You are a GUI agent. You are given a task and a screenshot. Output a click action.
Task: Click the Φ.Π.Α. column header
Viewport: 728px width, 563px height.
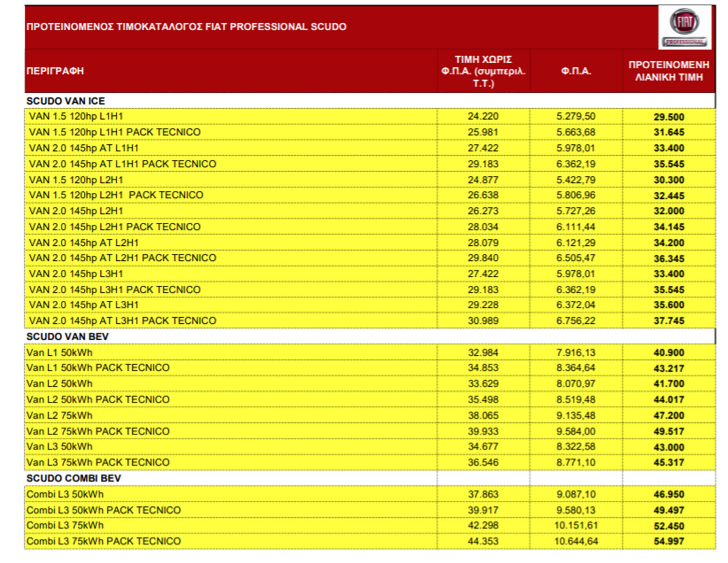click(x=576, y=71)
